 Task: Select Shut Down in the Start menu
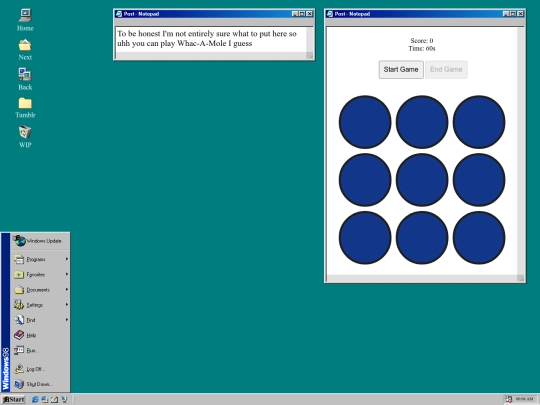[x=40, y=384]
